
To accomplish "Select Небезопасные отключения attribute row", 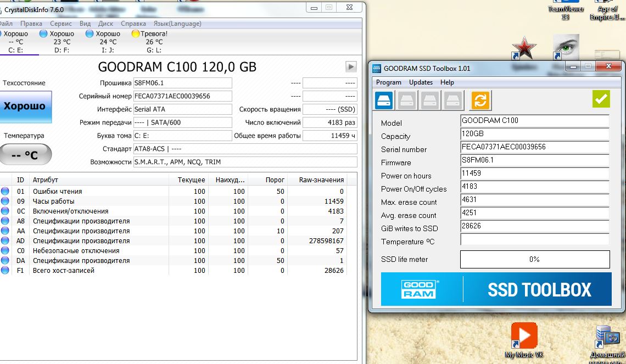I will point(174,251).
